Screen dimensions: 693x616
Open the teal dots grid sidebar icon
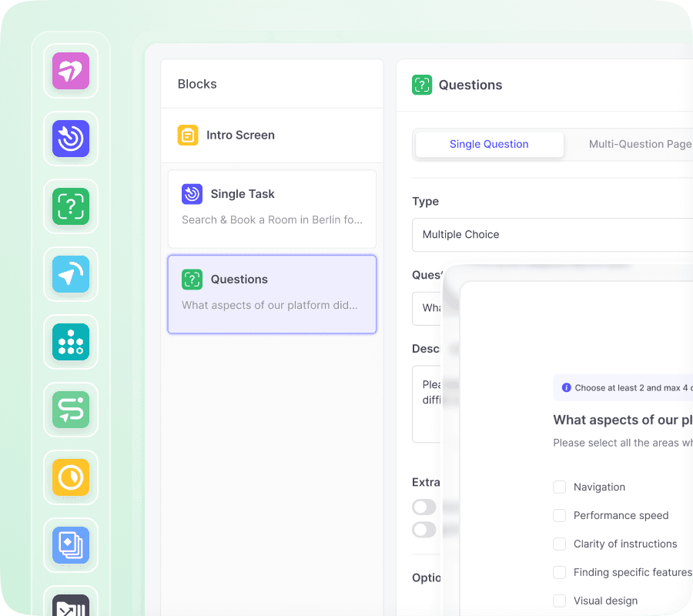tap(71, 342)
